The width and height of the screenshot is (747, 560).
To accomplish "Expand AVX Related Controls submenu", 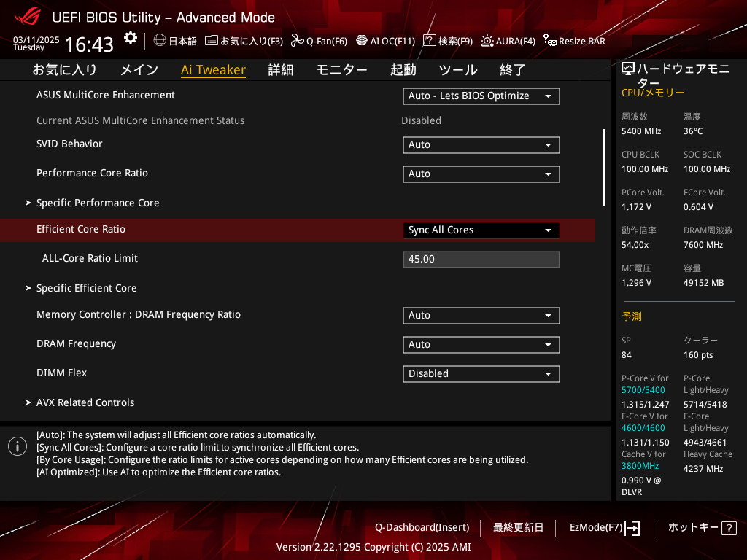I will point(85,402).
